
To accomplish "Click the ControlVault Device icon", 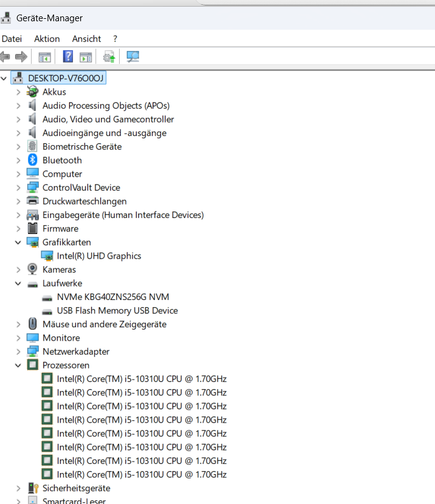I will pos(32,188).
